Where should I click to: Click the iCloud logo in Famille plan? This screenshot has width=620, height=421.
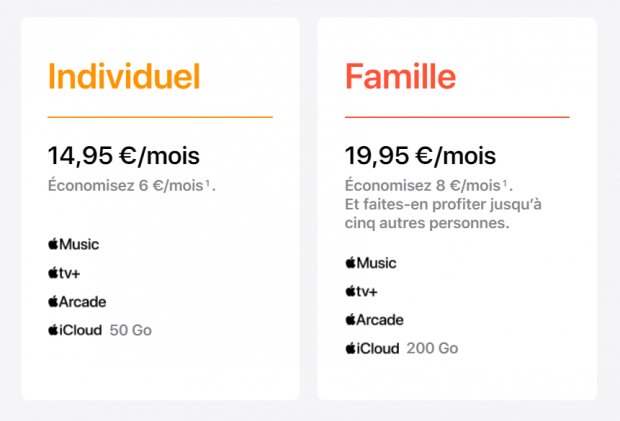pyautogui.click(x=372, y=348)
